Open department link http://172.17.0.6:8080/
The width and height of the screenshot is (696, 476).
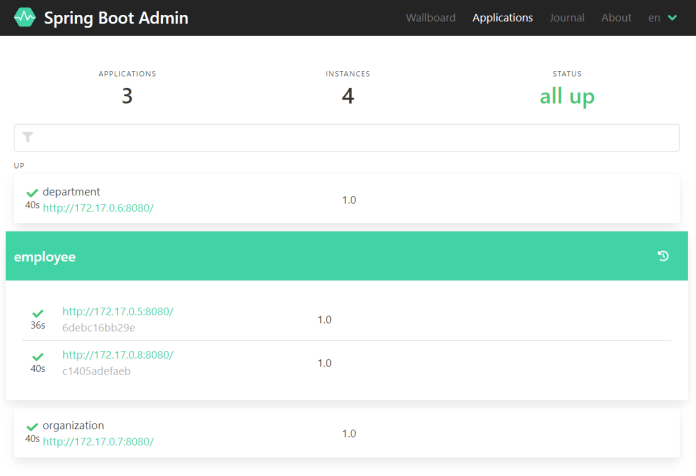tap(98, 208)
